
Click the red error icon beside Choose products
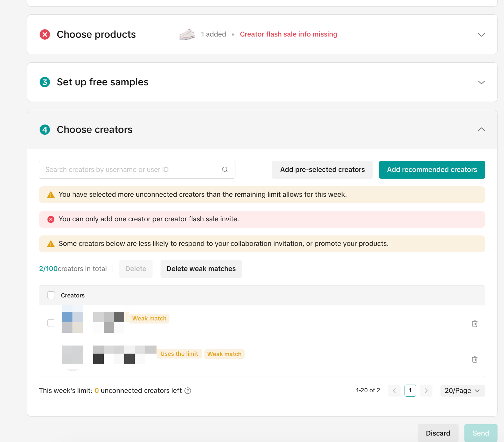pos(45,34)
